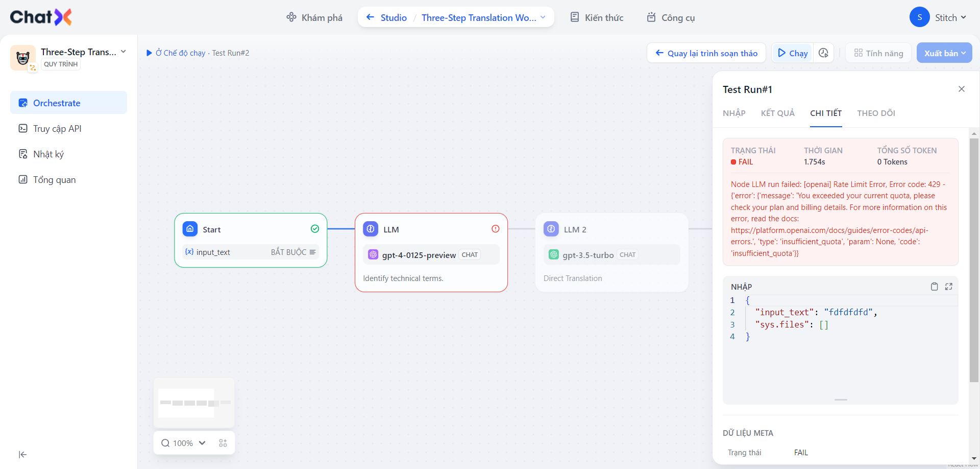980x469 pixels.
Task: Click the organize nodes layout icon
Action: coord(223,443)
